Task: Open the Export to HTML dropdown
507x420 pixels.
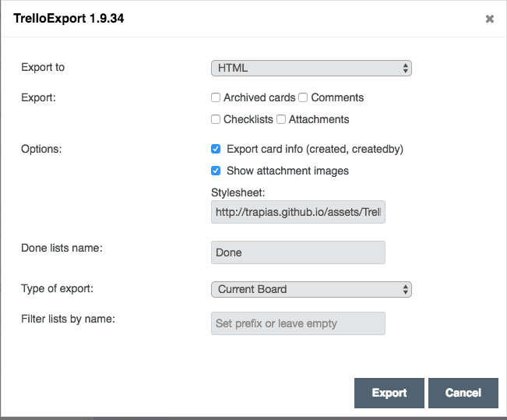Action: pyautogui.click(x=311, y=69)
